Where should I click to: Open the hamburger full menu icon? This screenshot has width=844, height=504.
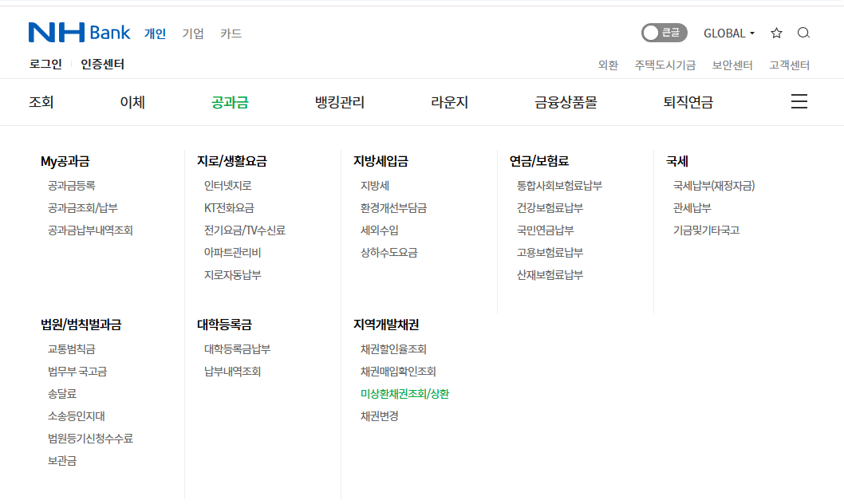tap(799, 101)
